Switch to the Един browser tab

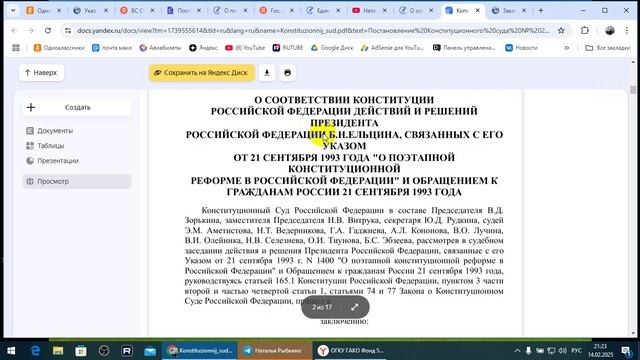[x=323, y=11]
